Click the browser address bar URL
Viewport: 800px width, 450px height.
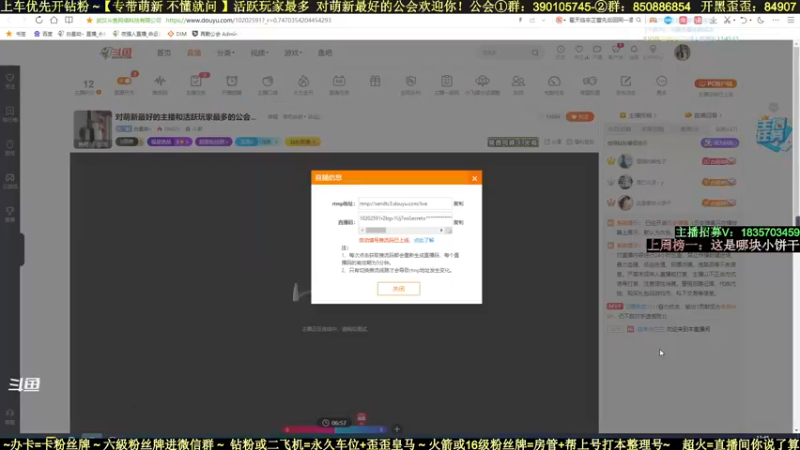[248, 20]
